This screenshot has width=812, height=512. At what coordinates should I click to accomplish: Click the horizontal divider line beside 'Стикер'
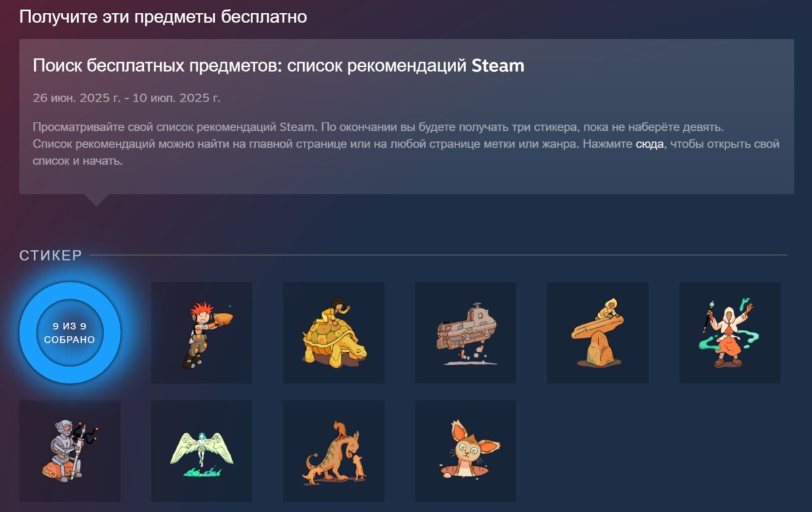pos(438,255)
